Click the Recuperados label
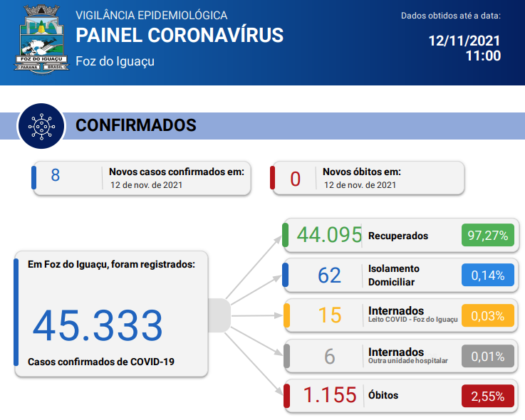The image size is (525, 420). (x=398, y=236)
